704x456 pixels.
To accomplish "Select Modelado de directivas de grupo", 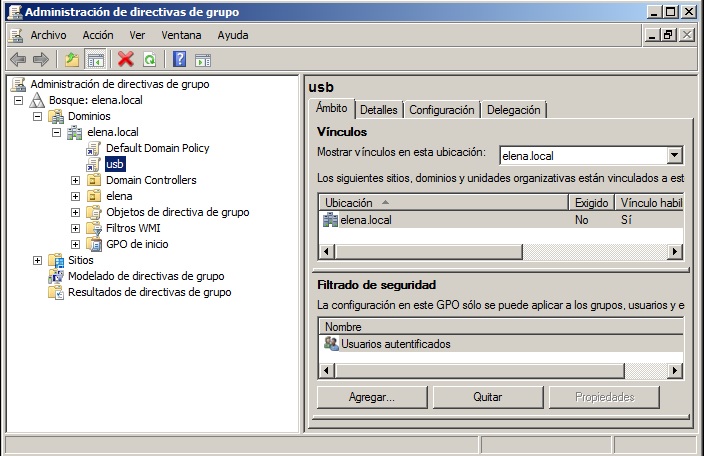I will coord(145,276).
